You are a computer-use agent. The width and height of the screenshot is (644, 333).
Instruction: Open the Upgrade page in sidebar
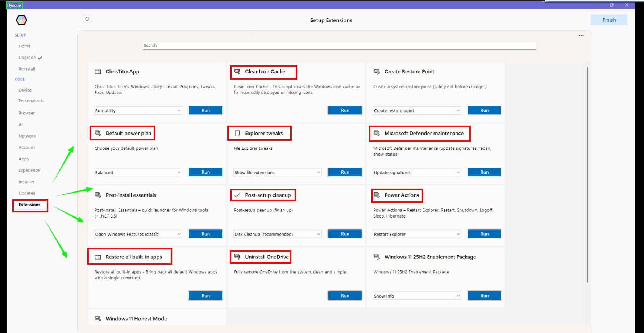click(27, 58)
